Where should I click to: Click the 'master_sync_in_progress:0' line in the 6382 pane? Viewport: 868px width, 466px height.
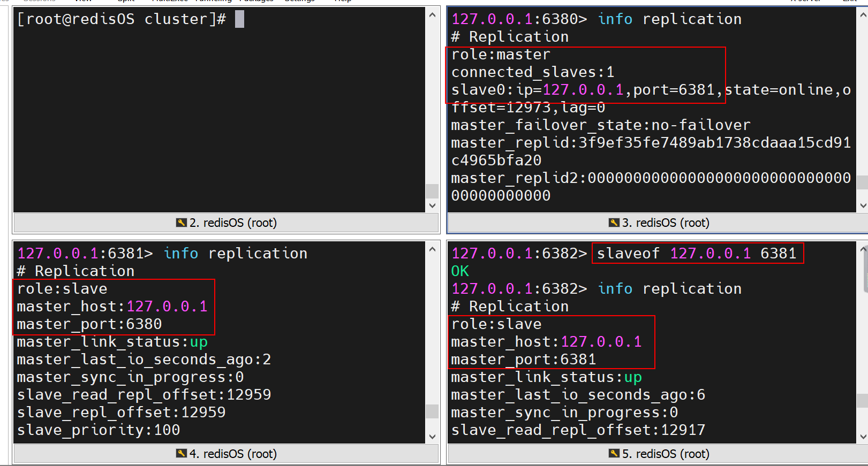[564, 412]
